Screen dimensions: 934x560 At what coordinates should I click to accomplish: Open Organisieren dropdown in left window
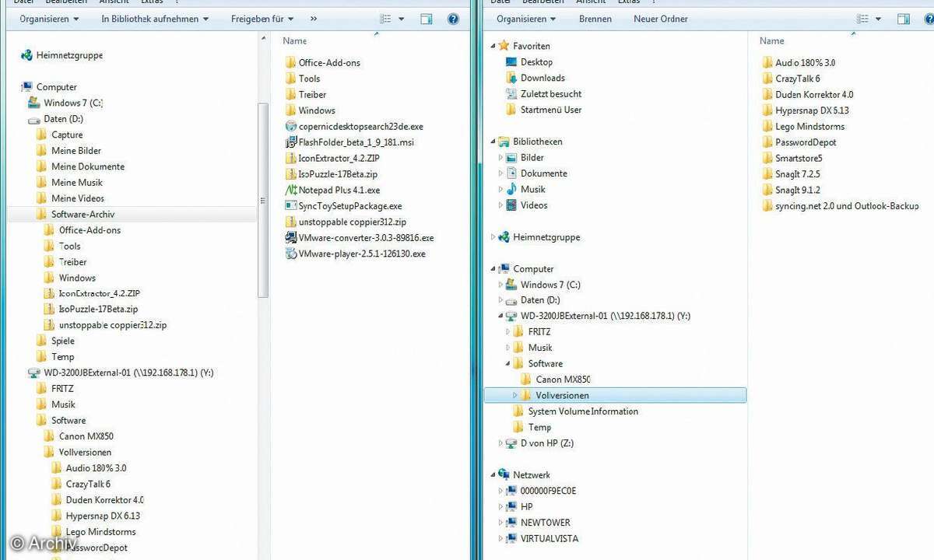[48, 19]
